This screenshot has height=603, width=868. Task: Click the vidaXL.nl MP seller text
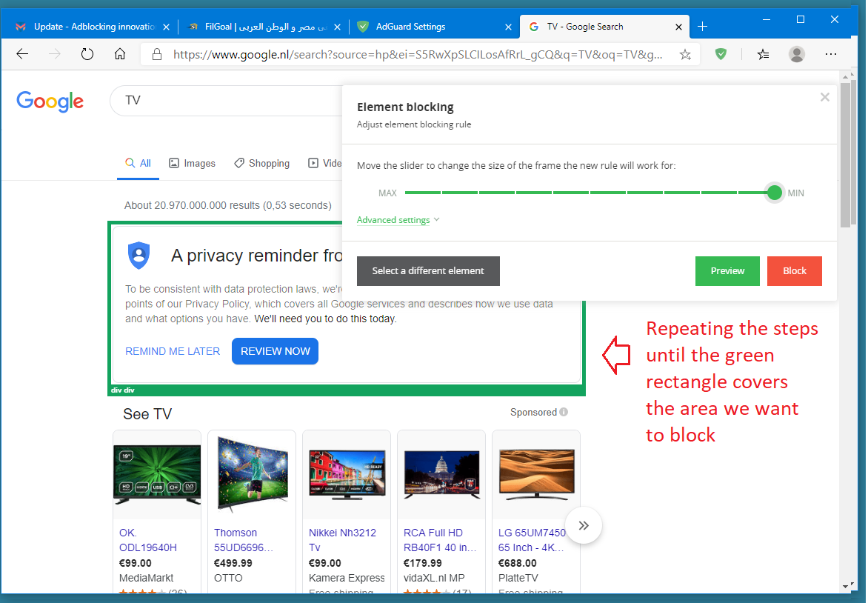click(434, 578)
